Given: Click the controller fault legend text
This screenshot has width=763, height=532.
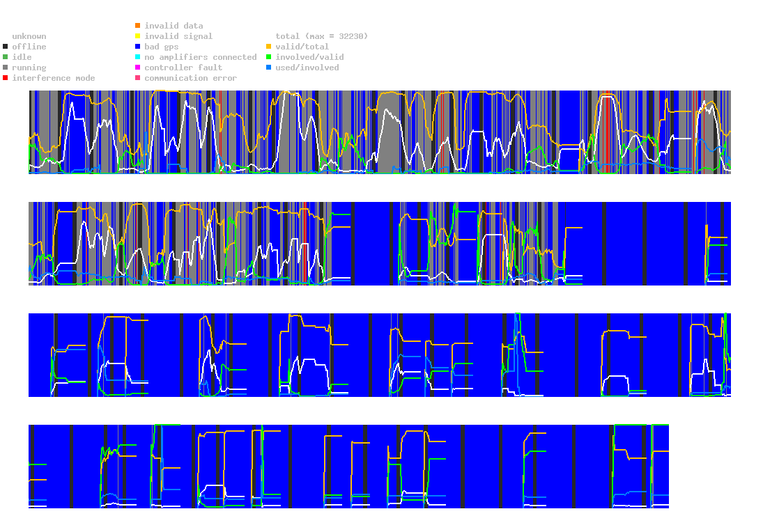Looking at the screenshot, I should (x=183, y=68).
